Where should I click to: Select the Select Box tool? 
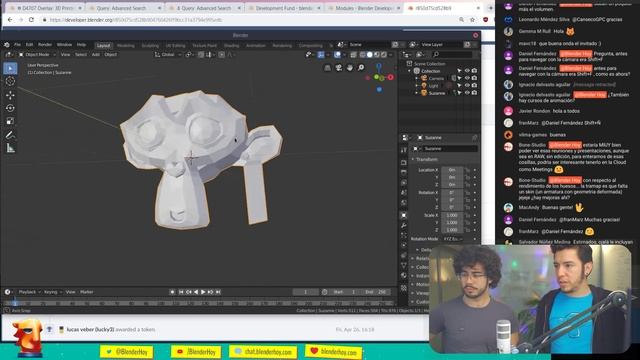[10, 68]
